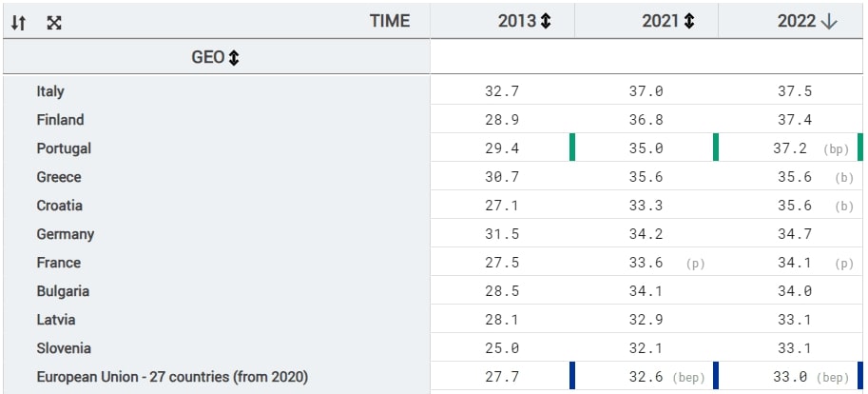Select the Italy row label
Image resolution: width=868 pixels, height=394 pixels.
pyautogui.click(x=50, y=91)
